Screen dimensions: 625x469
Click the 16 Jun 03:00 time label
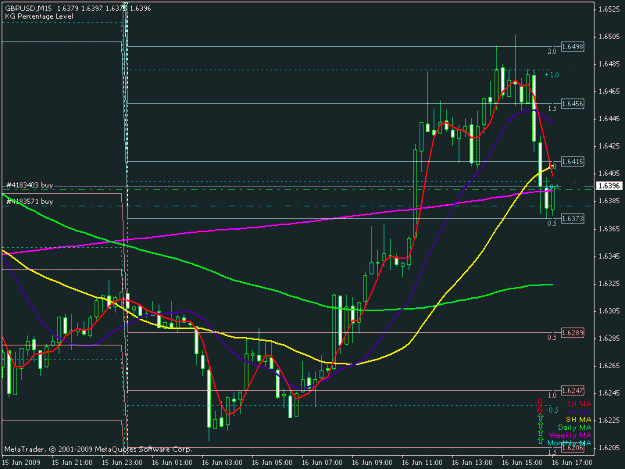222,463
